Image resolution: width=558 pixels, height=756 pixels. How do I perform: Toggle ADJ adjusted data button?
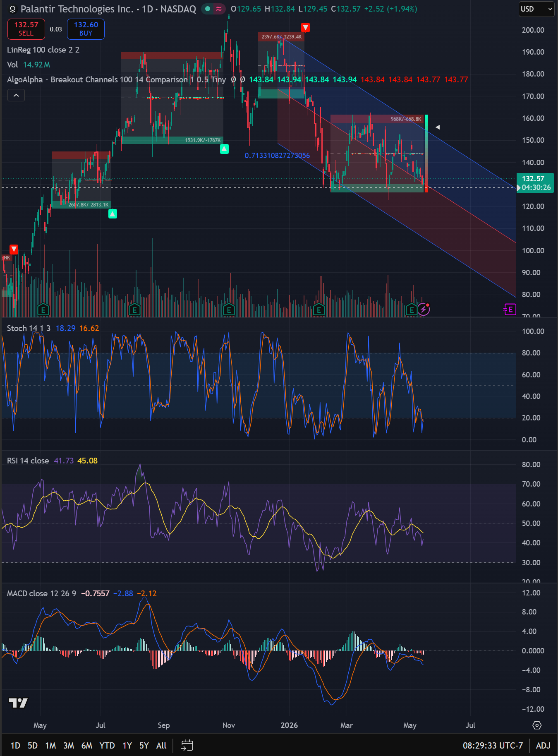coord(543,745)
